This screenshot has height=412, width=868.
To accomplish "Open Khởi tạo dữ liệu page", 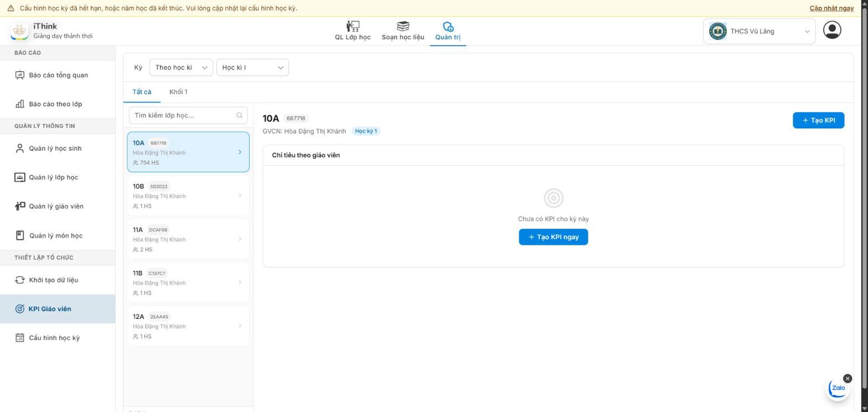I will coord(58,280).
